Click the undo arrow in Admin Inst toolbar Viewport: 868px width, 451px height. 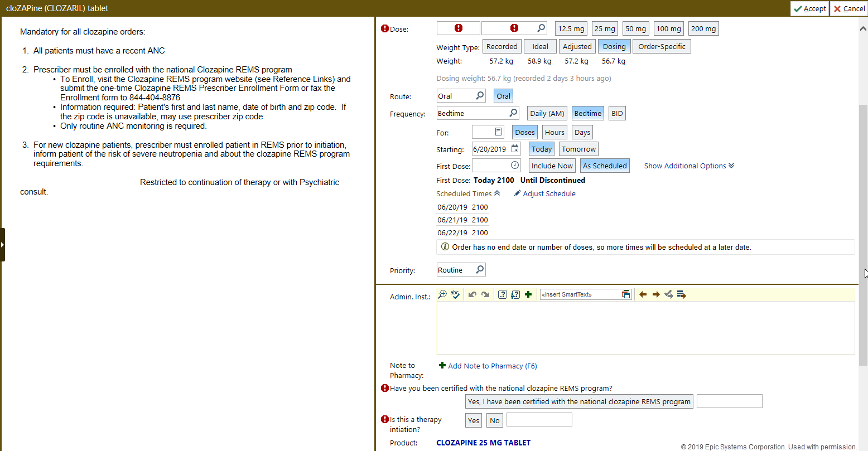point(472,294)
